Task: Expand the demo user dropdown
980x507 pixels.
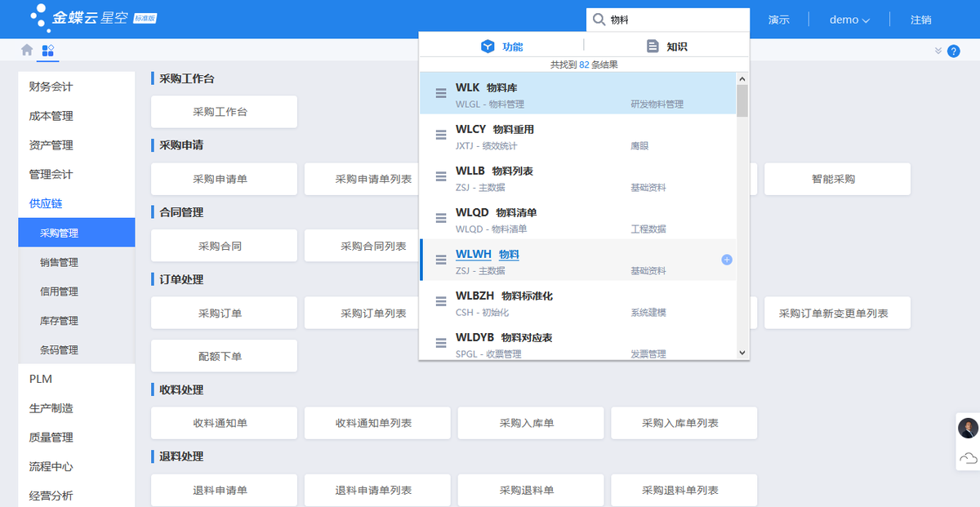Action: point(849,20)
